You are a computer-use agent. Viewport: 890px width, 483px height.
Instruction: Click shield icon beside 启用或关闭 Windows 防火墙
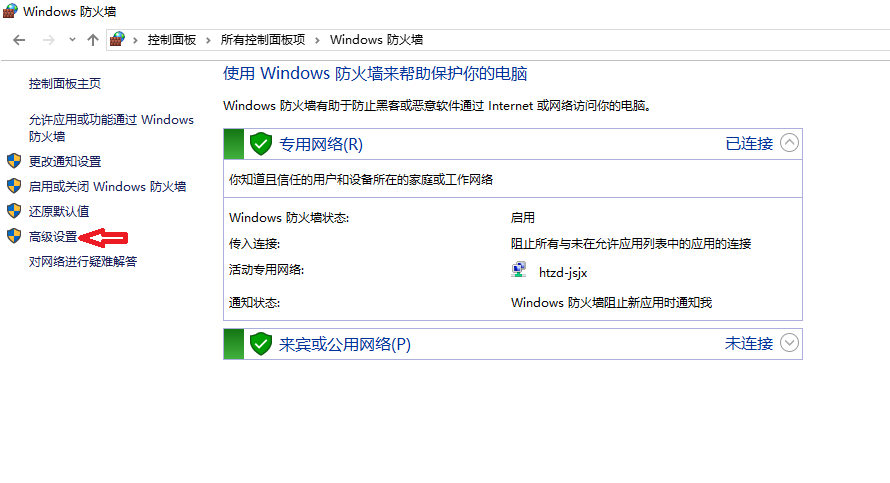[x=14, y=186]
